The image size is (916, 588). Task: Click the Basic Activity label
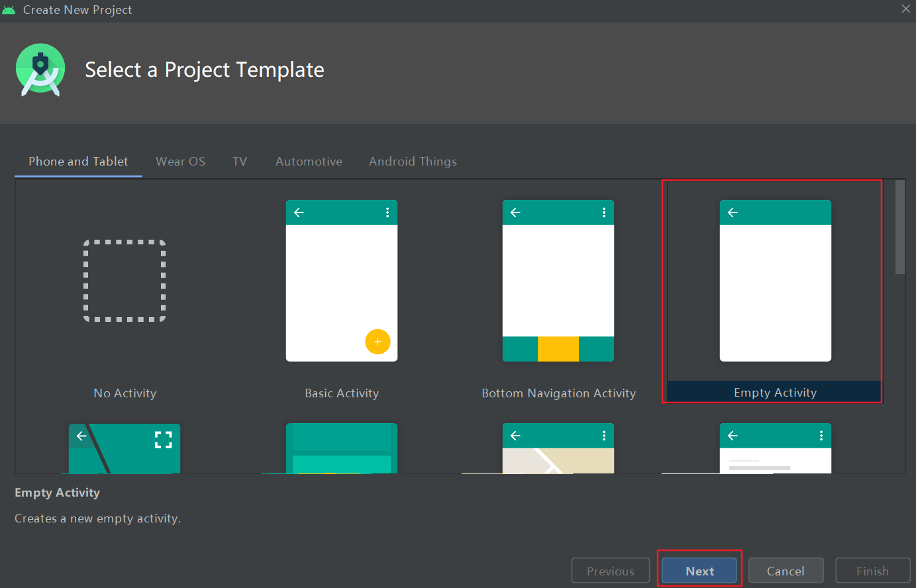point(342,393)
